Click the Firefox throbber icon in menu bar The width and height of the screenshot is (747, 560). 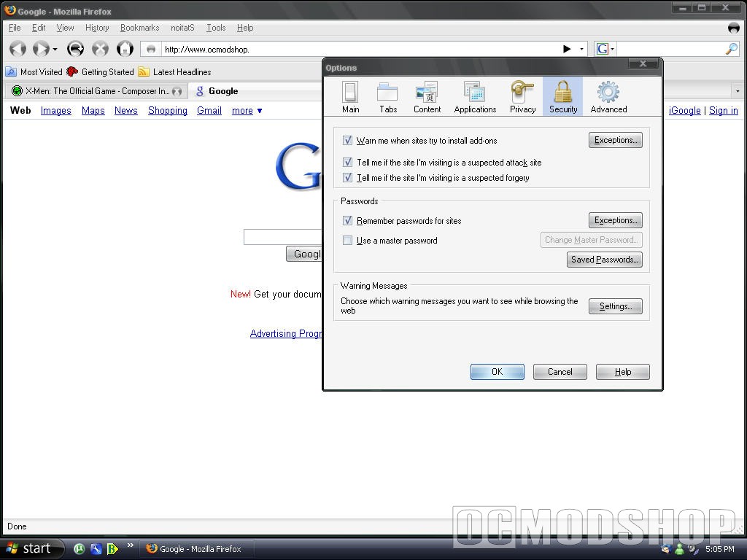point(734,28)
